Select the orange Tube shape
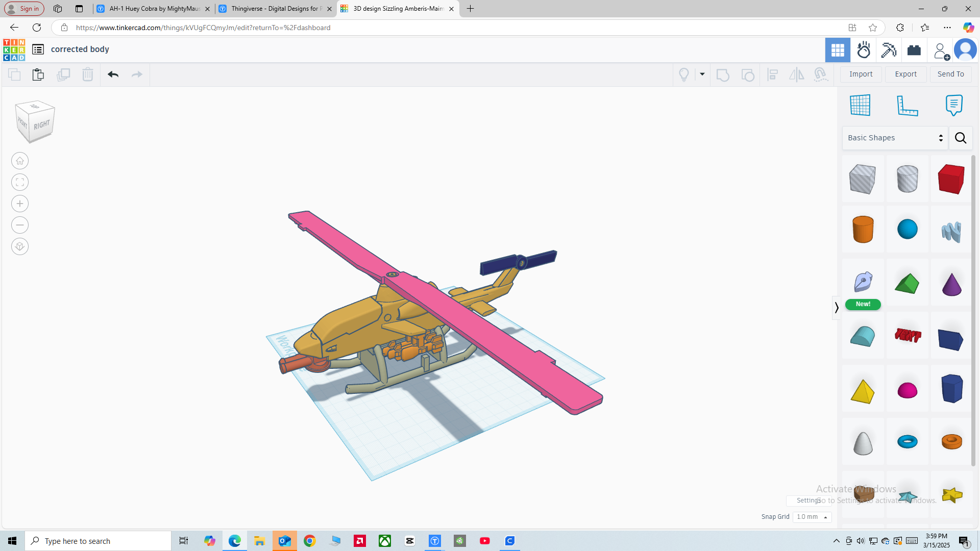 (951, 441)
